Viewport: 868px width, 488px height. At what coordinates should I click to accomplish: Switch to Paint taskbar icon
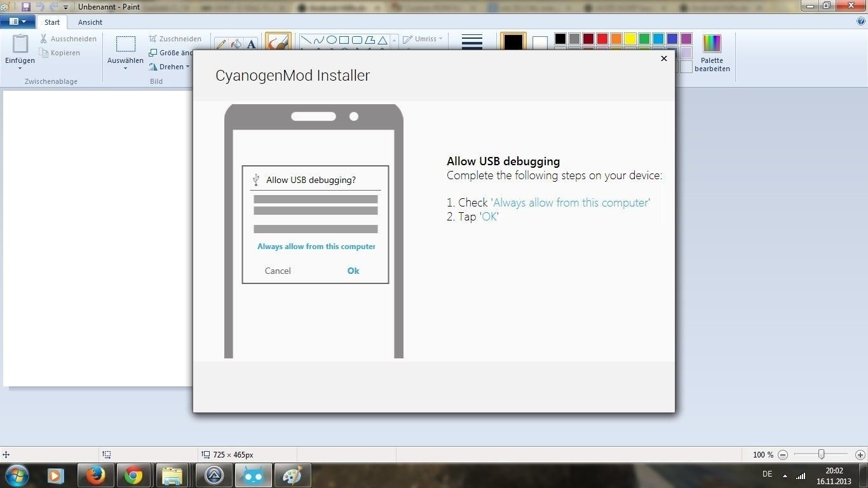tap(292, 475)
